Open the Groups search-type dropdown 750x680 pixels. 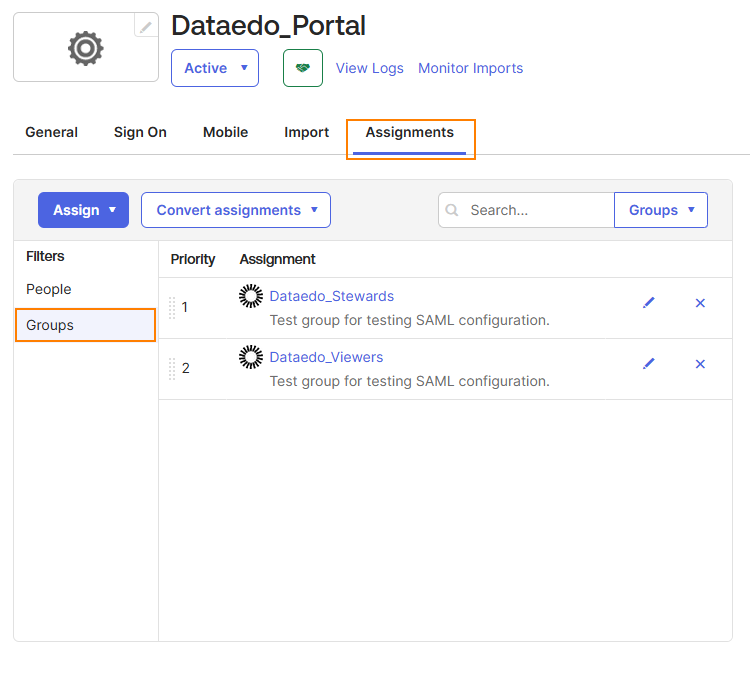[661, 210]
